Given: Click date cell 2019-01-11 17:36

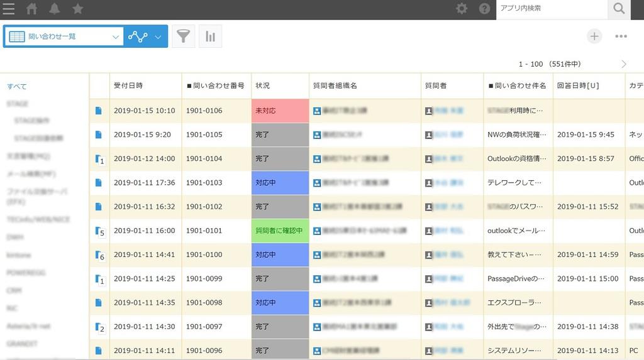Looking at the screenshot, I should [145, 183].
